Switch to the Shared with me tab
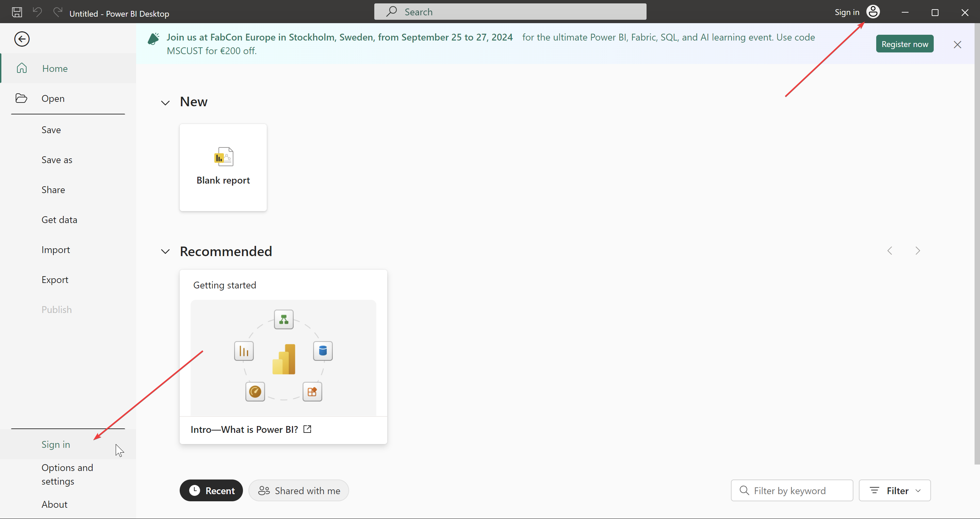980x519 pixels. tap(299, 490)
